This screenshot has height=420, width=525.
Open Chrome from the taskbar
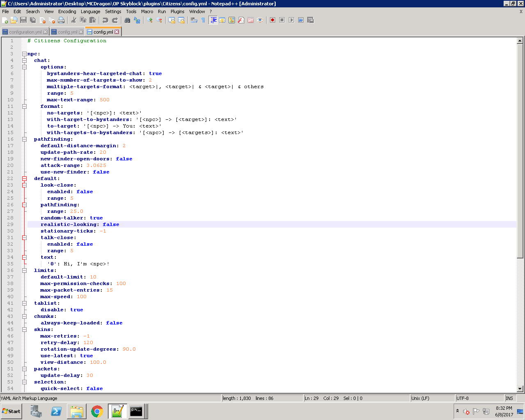click(97, 411)
